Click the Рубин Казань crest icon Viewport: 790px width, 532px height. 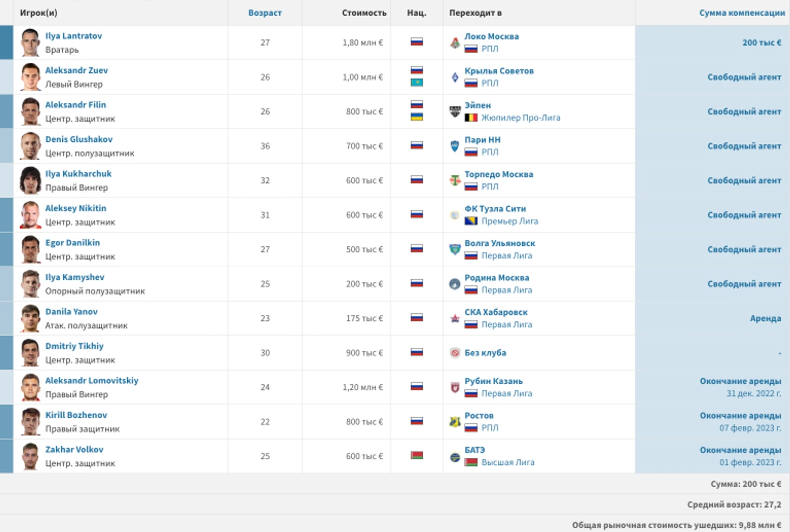coord(455,387)
